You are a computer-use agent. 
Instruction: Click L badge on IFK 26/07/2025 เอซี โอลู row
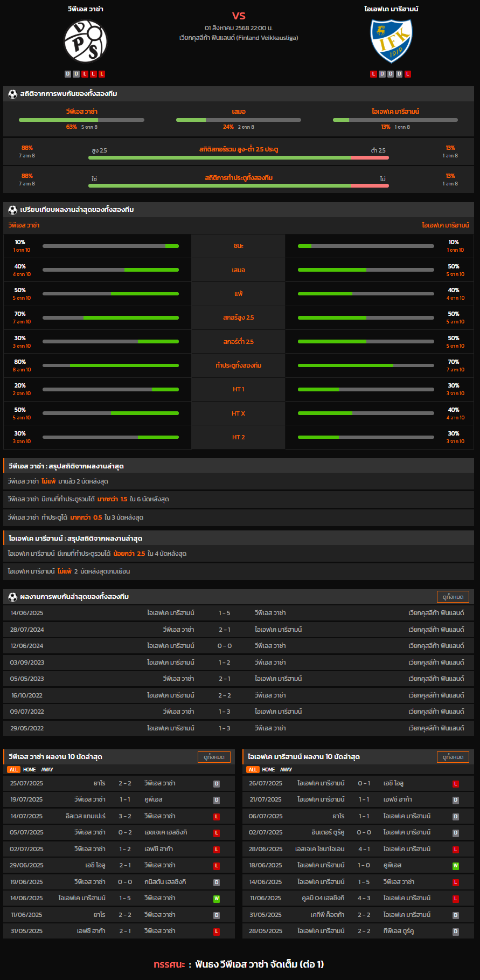pos(456,784)
